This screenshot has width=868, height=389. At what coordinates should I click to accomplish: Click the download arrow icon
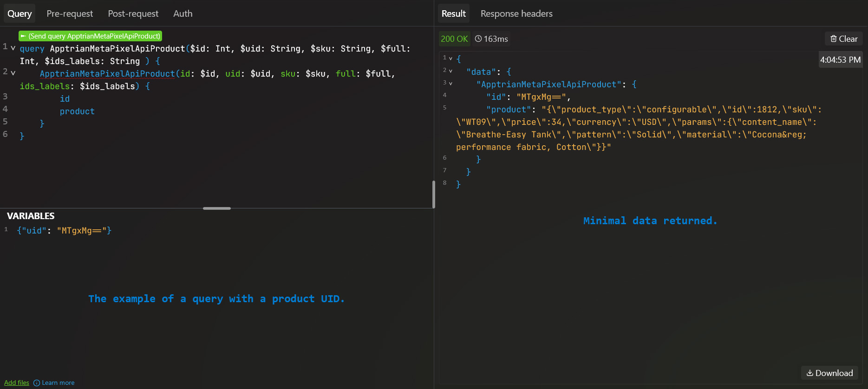point(810,373)
